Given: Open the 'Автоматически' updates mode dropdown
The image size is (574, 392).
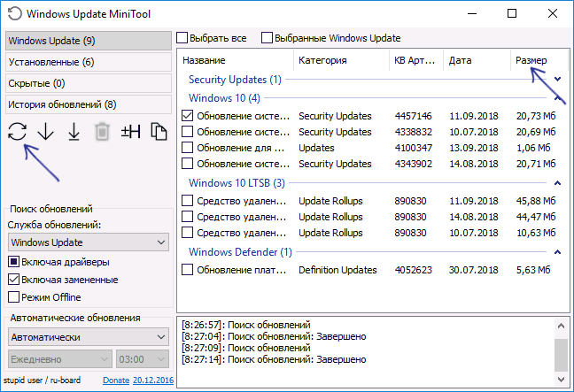Looking at the screenshot, I should (89, 337).
